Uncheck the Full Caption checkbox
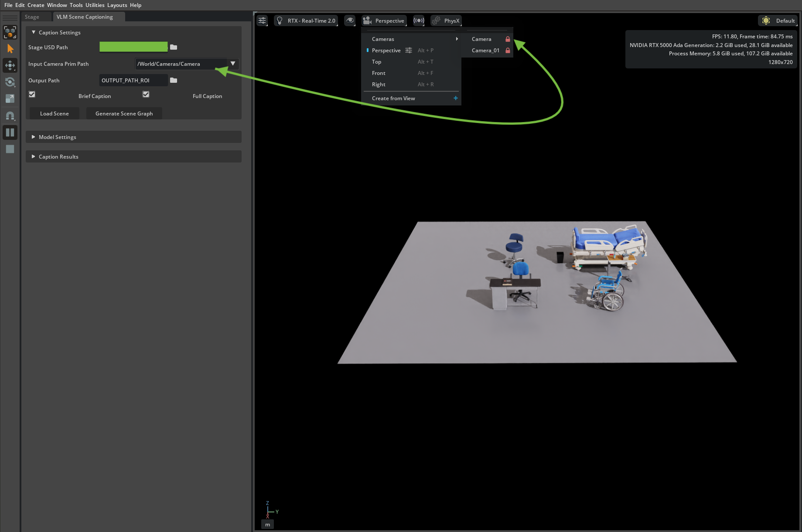802x532 pixels. pyautogui.click(x=146, y=95)
